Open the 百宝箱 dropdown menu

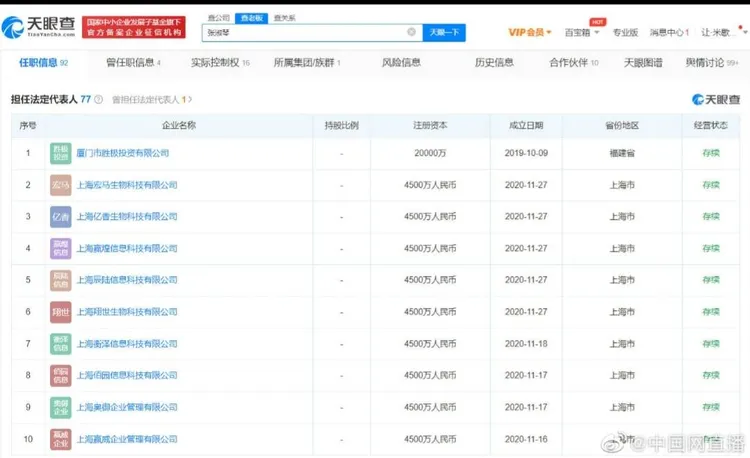point(582,33)
